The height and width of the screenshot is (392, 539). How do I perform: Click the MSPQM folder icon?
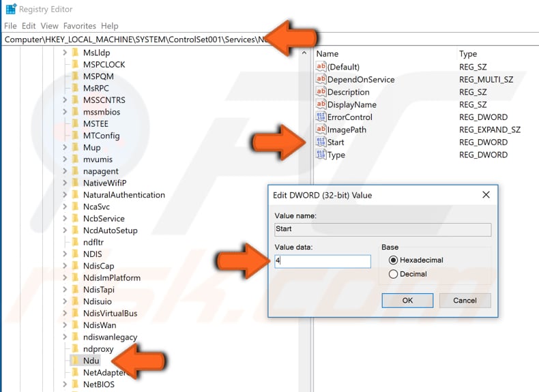click(75, 76)
